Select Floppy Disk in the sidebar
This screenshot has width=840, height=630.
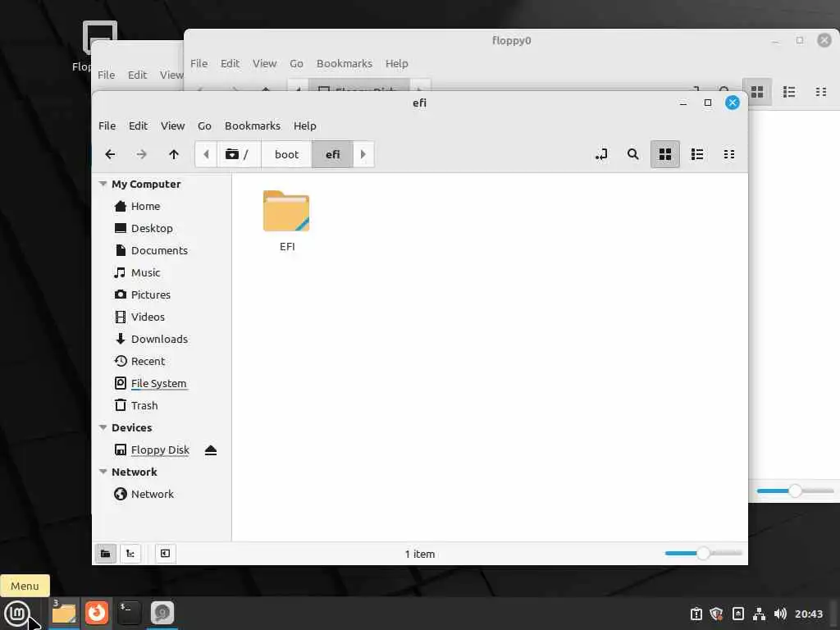click(160, 450)
